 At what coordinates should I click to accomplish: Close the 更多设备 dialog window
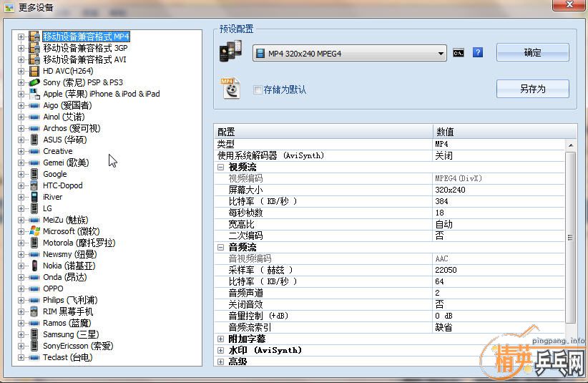click(569, 6)
